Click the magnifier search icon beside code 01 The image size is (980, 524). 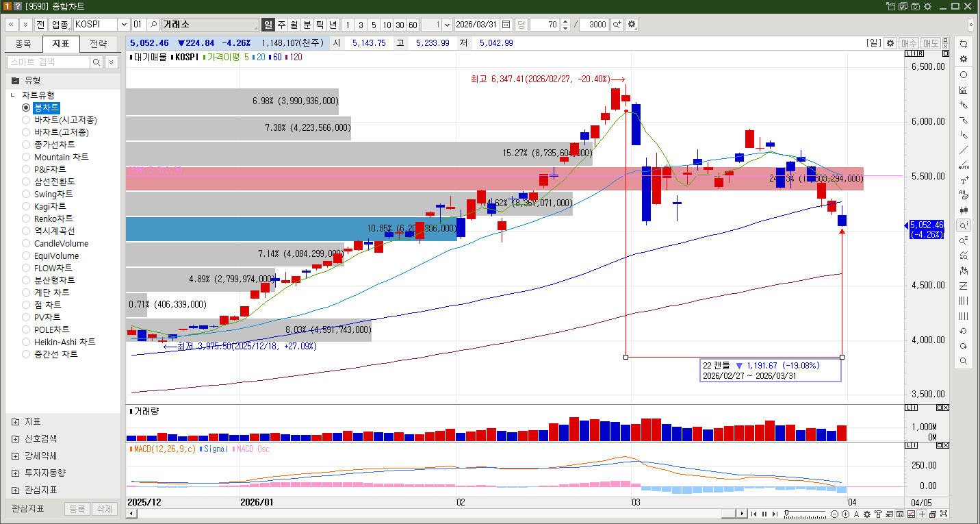click(153, 25)
